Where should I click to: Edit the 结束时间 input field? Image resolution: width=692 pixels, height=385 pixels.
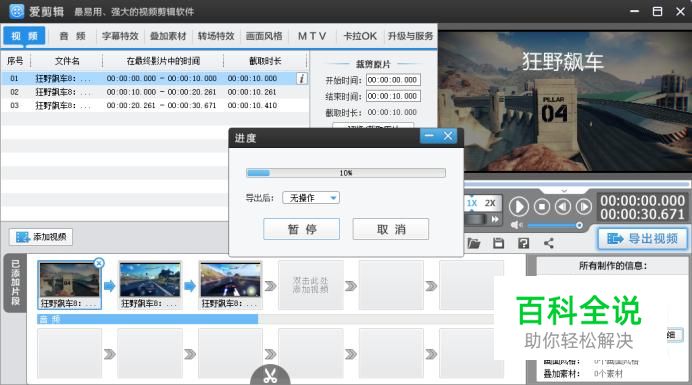(x=393, y=96)
